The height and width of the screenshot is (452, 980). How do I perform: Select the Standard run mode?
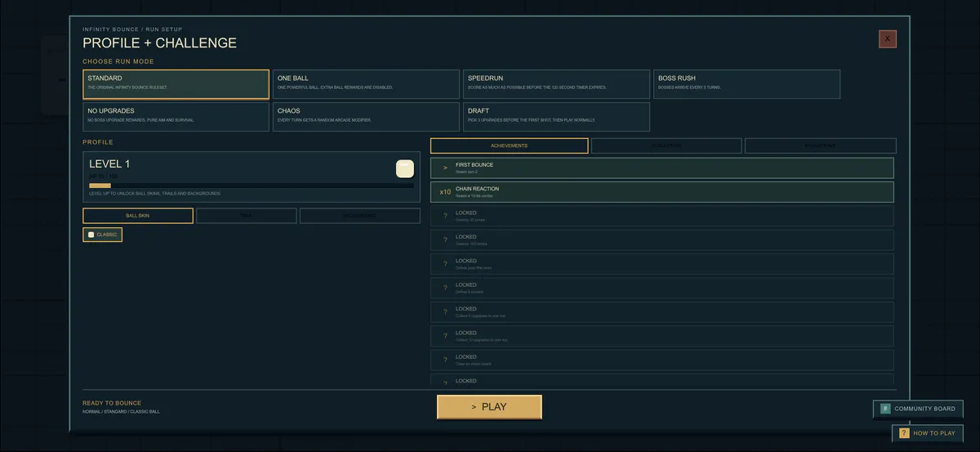(176, 84)
